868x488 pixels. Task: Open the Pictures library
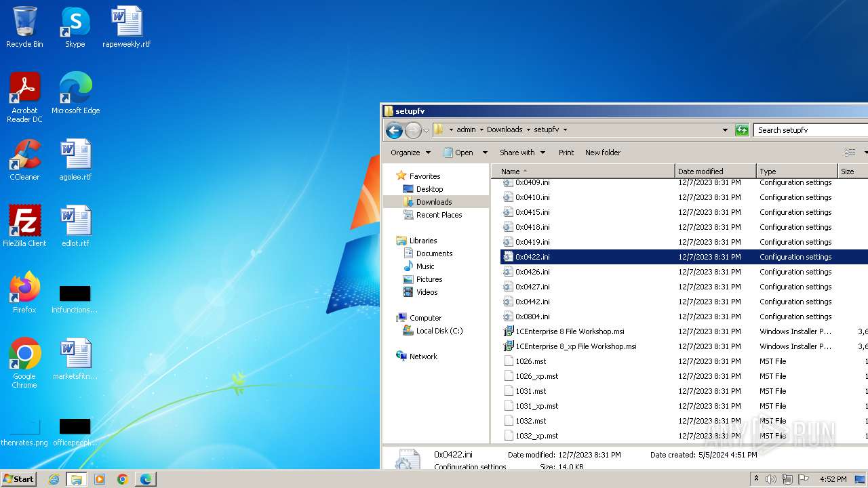click(x=429, y=279)
